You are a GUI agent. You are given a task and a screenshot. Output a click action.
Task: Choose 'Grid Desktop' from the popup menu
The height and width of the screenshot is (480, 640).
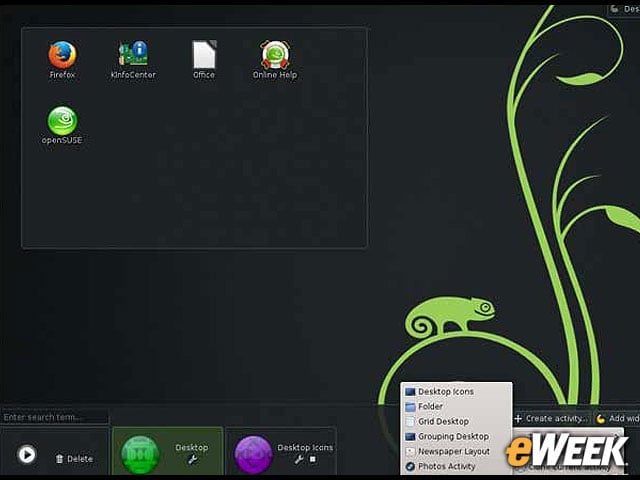point(456,421)
